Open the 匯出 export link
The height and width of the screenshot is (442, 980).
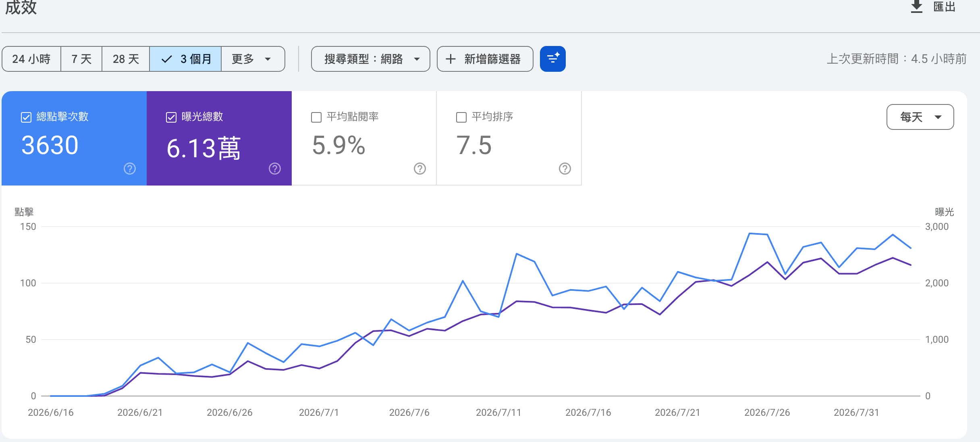(x=945, y=6)
